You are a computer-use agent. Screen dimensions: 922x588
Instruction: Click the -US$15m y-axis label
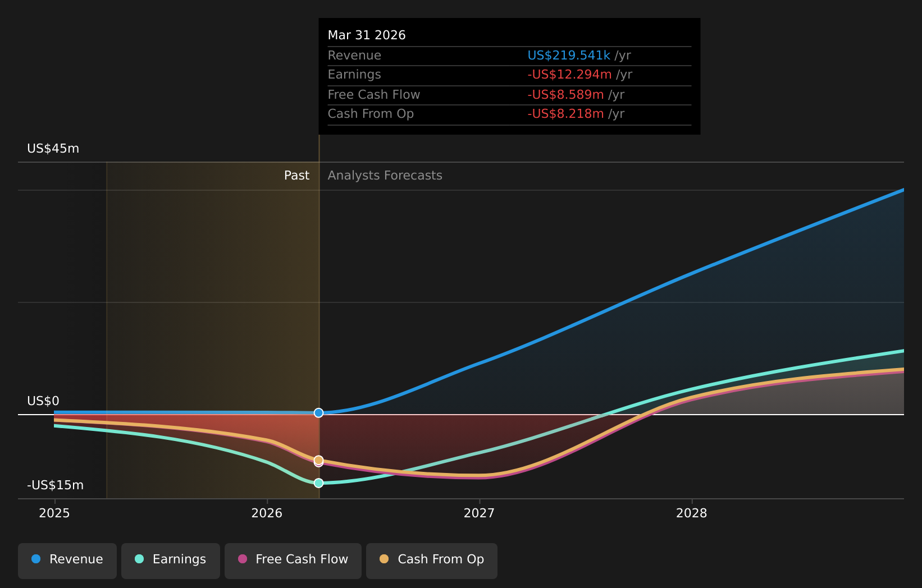[56, 485]
